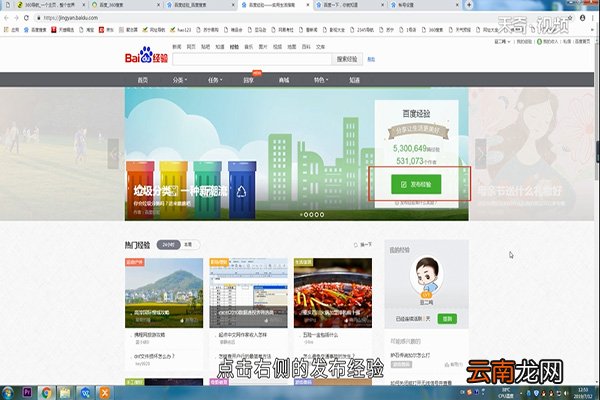This screenshot has width=600, height=400.
Task: Expand the 特色 dropdown menu
Action: coord(321,80)
